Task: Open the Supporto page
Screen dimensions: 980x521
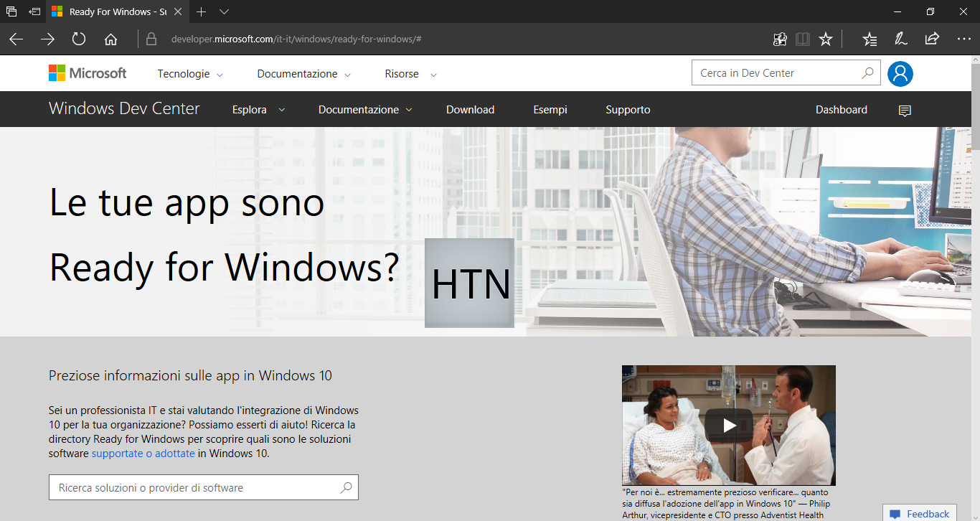Action: (628, 110)
